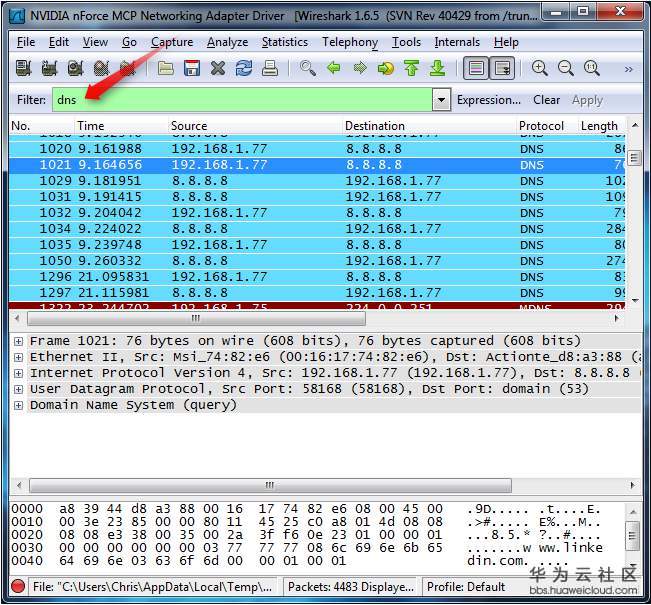Viewport: 651px width, 605px height.
Task: Save the capture file floppy icon
Action: click(192, 68)
